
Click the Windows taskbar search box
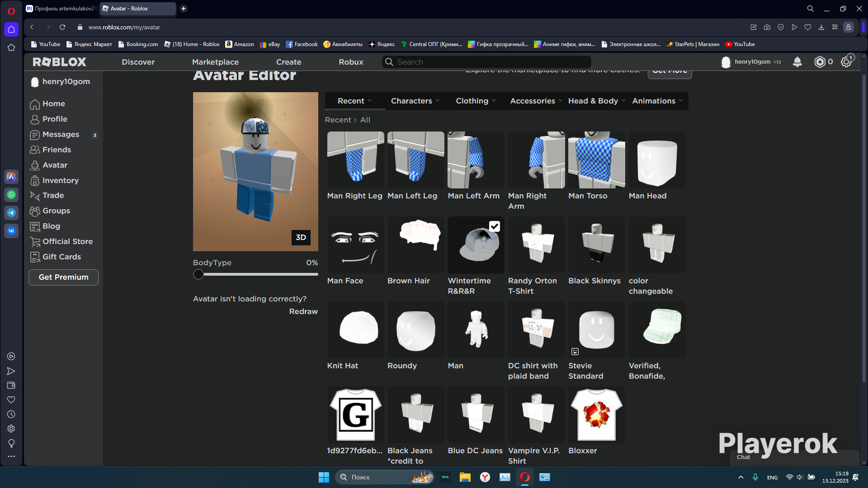point(385,477)
